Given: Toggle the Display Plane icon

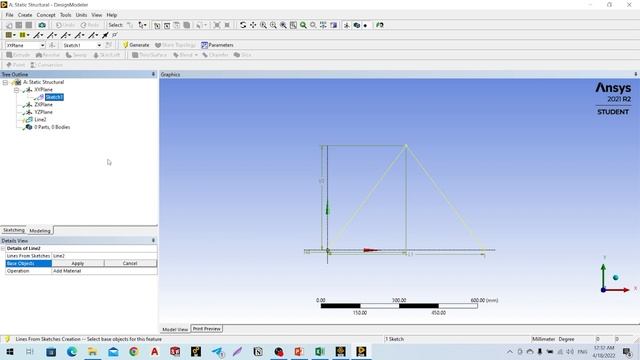Looking at the screenshot, I should [347, 25].
